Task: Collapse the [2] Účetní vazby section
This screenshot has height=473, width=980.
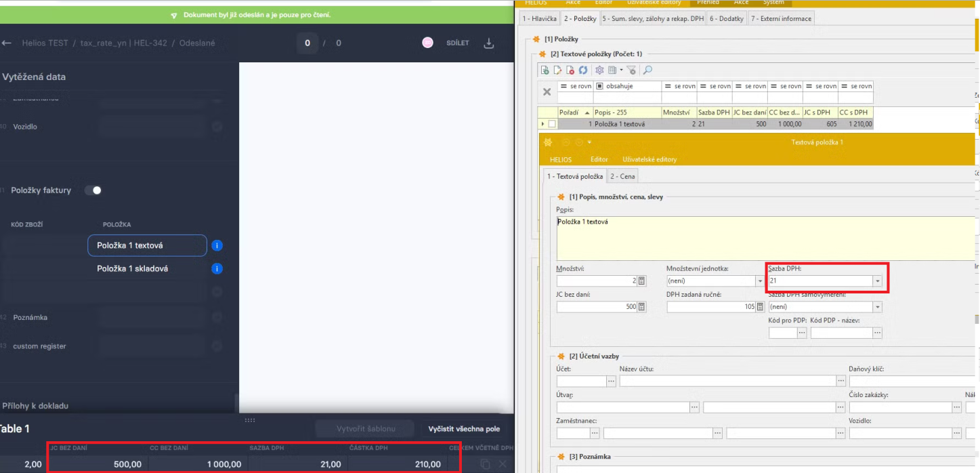Action: [x=561, y=356]
